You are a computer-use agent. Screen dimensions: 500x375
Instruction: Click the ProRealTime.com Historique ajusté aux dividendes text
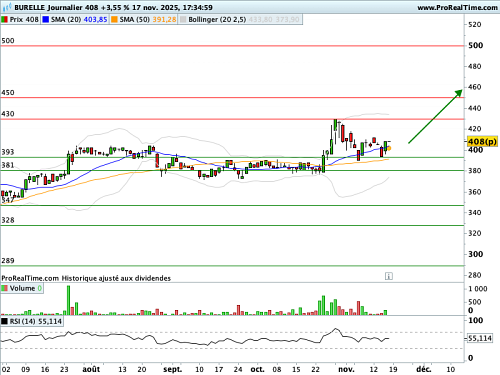point(86,278)
